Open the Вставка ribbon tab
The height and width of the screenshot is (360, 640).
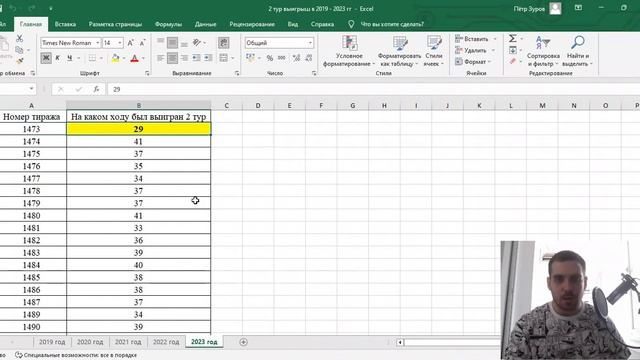tap(65, 24)
